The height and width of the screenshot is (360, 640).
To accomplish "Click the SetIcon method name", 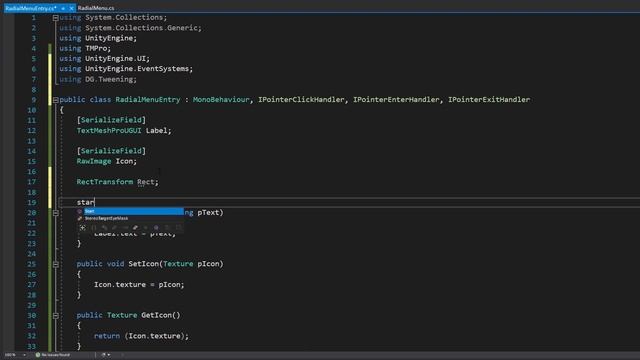I will (143, 264).
